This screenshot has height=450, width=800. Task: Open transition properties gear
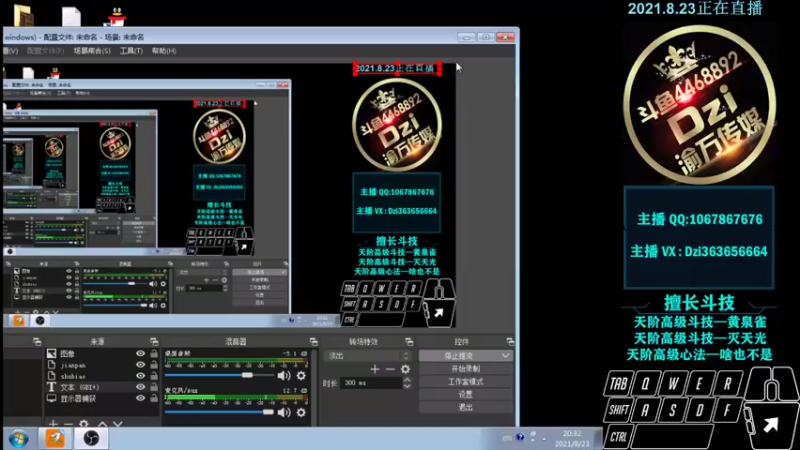tap(405, 369)
